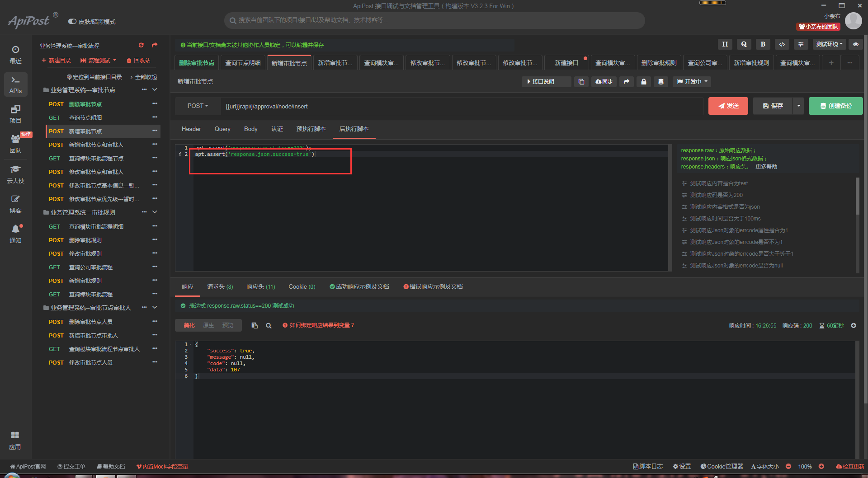Click the red 发送 button
The width and height of the screenshot is (868, 478).
click(728, 106)
